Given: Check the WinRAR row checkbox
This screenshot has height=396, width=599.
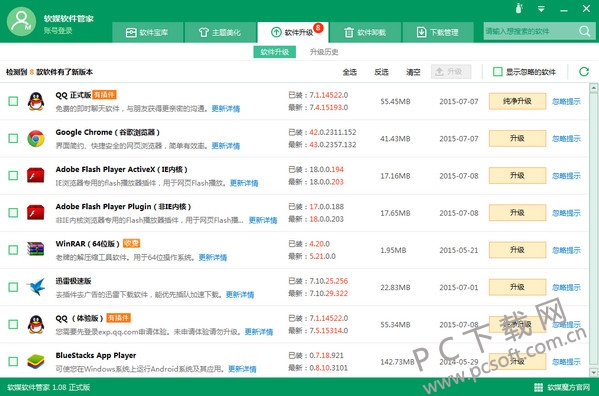Looking at the screenshot, I should pos(13,250).
